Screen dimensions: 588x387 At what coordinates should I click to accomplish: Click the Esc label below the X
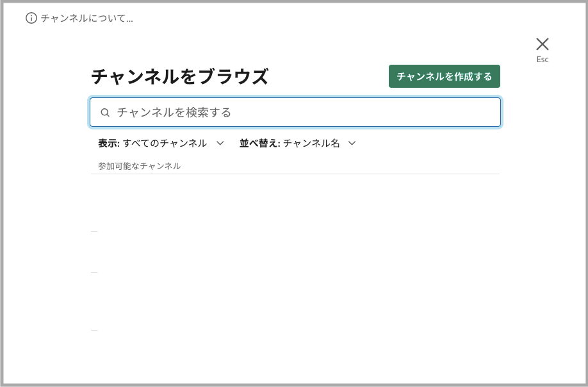(543, 60)
